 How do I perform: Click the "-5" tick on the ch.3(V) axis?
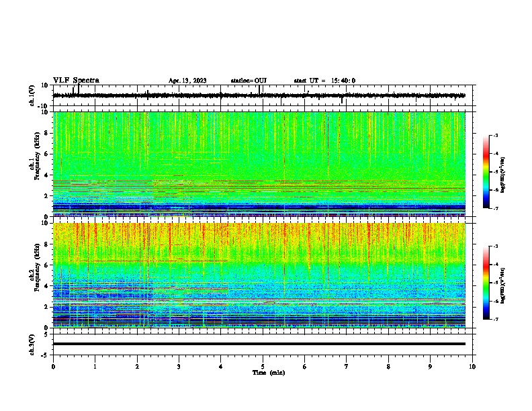click(45, 355)
